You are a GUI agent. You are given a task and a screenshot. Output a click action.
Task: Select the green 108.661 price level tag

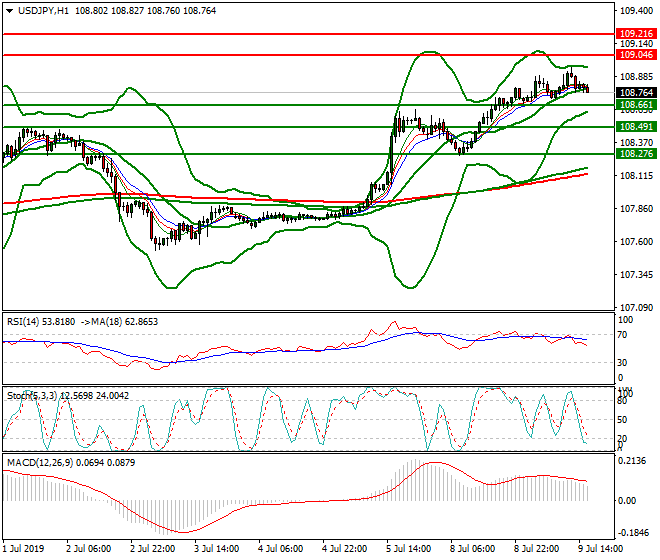(636, 104)
